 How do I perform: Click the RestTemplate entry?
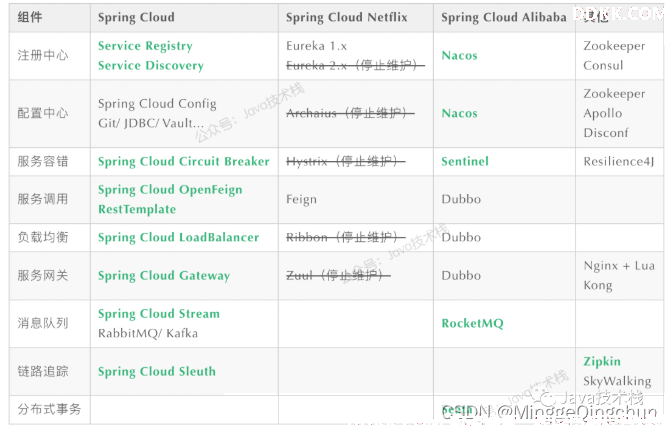click(x=137, y=210)
